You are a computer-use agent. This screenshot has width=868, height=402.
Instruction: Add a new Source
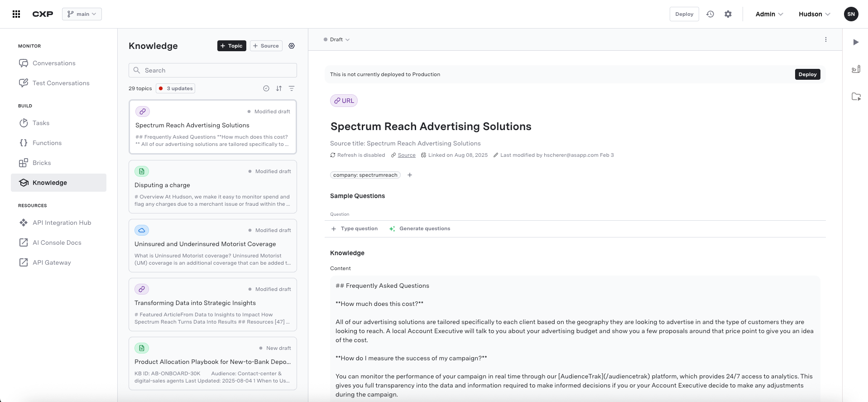[x=266, y=46]
